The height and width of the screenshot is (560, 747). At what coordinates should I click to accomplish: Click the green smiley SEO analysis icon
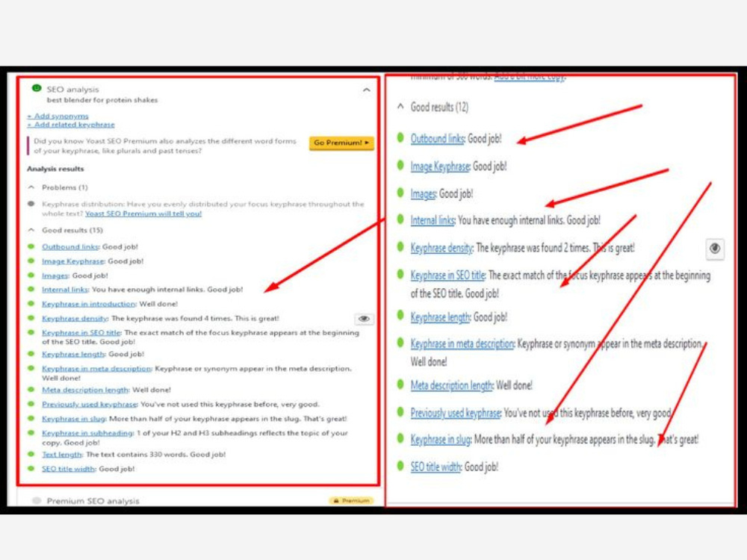click(36, 88)
